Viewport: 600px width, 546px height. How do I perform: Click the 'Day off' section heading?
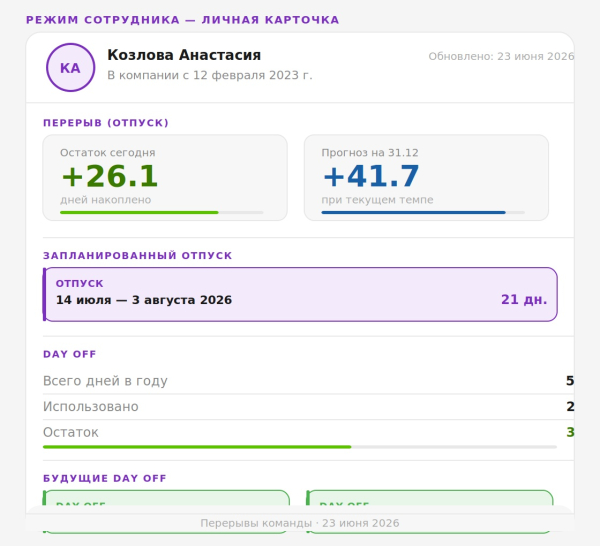click(69, 354)
